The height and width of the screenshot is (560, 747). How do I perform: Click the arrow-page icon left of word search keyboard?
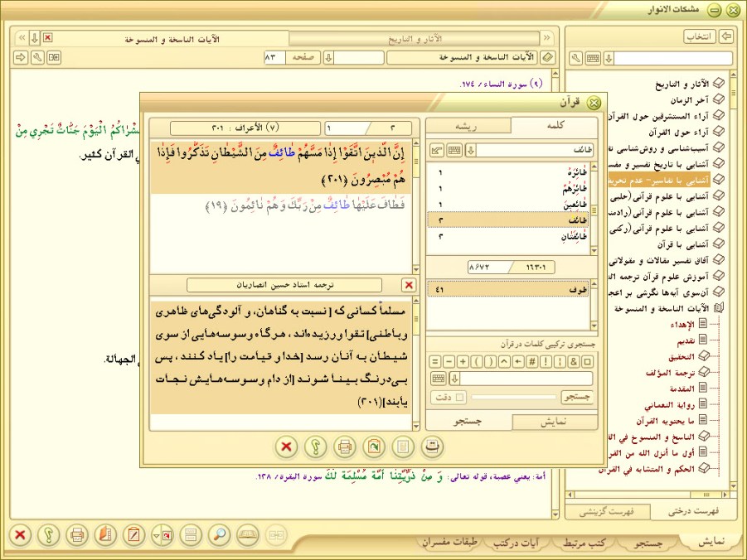coord(437,151)
